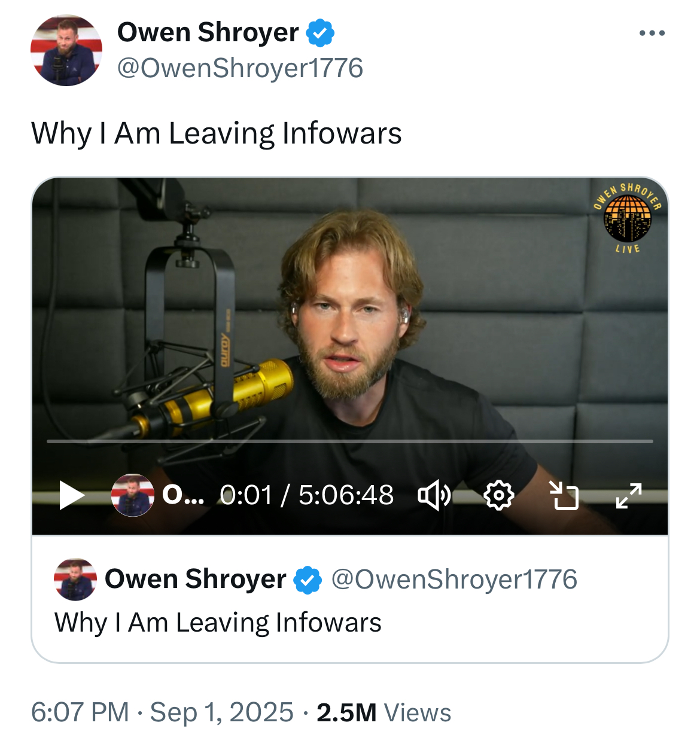
Task: Click small avatar in video control bar
Action: click(x=132, y=495)
